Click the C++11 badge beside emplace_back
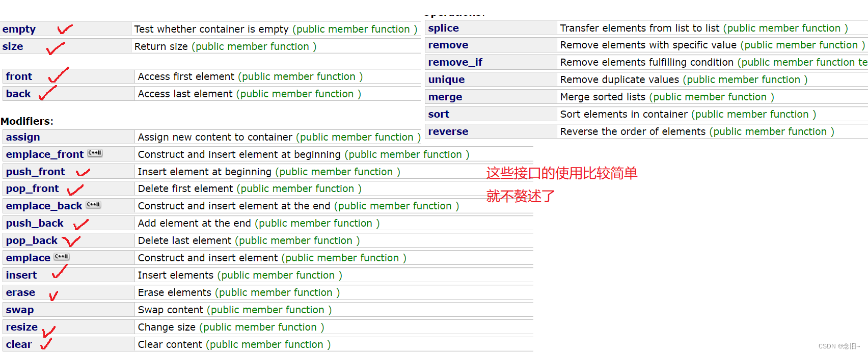868x354 pixels. tap(94, 205)
